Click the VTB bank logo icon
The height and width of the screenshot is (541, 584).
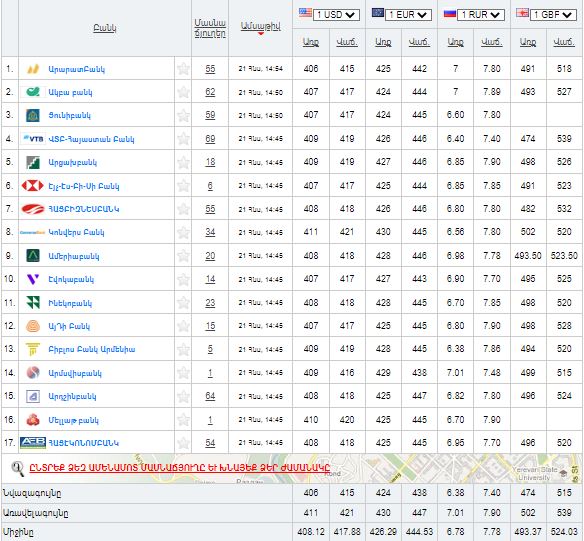pos(33,139)
